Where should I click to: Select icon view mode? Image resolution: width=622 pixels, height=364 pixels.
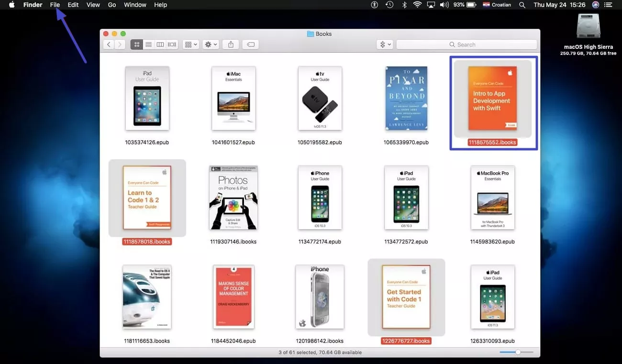pos(137,44)
